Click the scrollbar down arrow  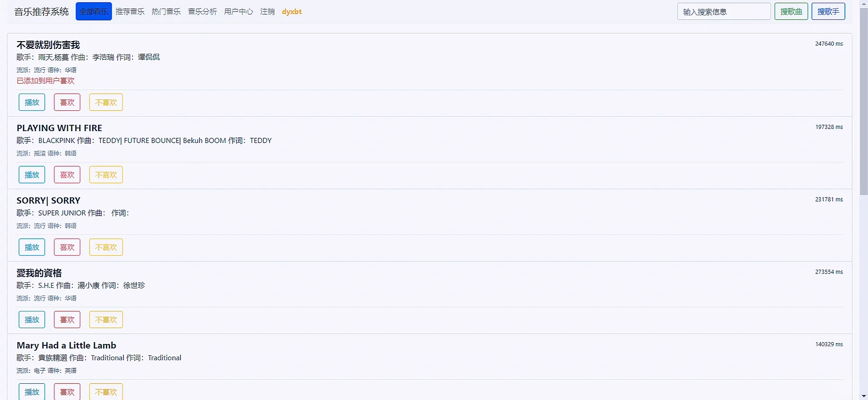863,396
